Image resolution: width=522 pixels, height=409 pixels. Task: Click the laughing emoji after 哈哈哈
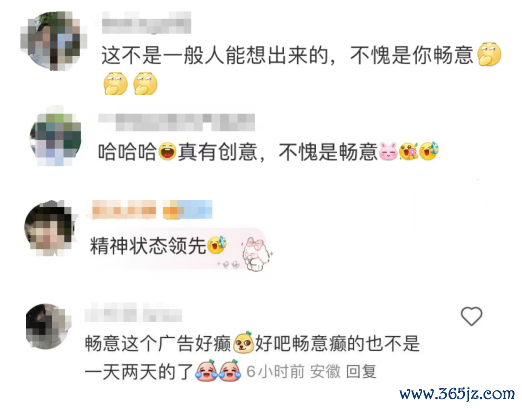coord(167,152)
